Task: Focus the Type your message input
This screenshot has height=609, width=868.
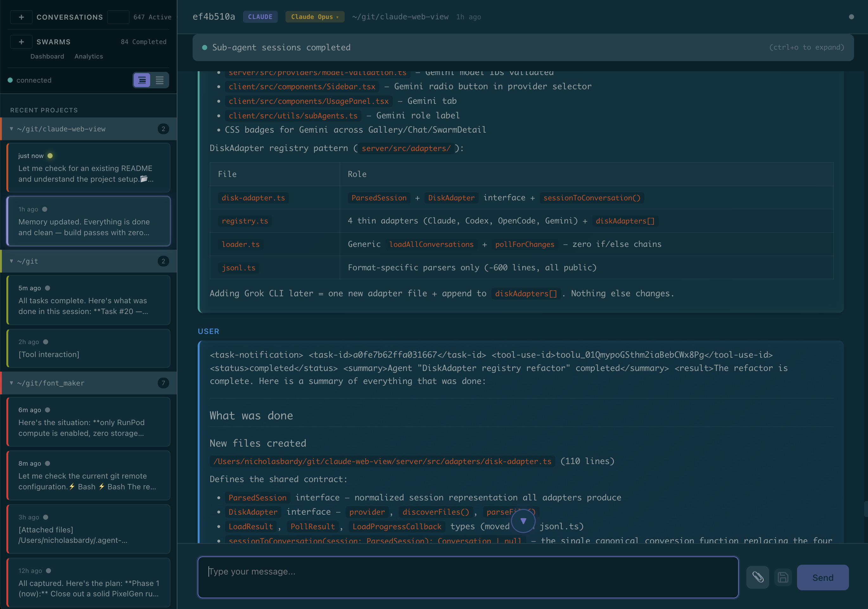Action: tap(468, 576)
